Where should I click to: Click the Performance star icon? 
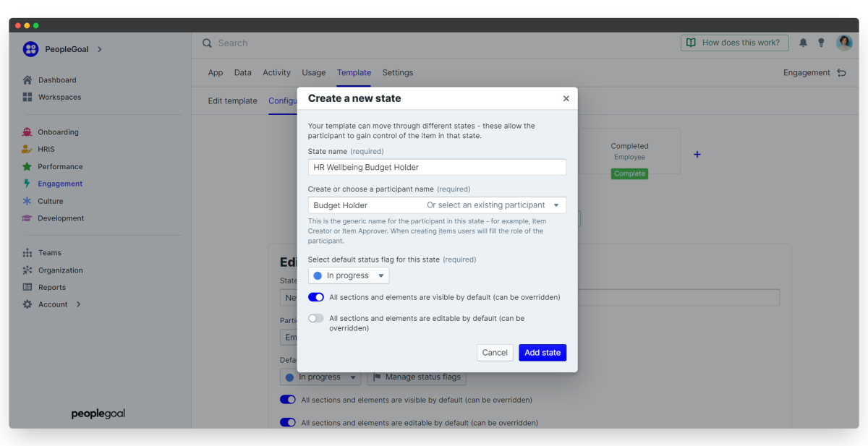pyautogui.click(x=27, y=166)
